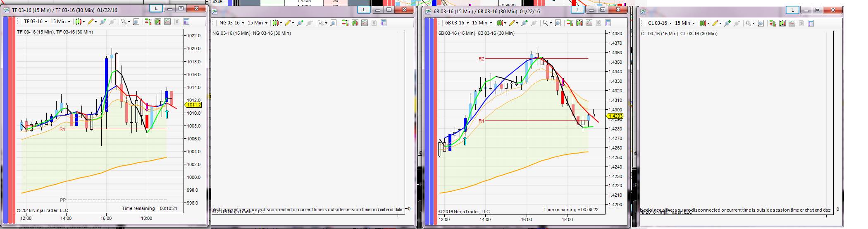Viewport: 868px width, 229px height.
Task: Expand cursor type dropdown in 6B window
Action: click(x=551, y=23)
